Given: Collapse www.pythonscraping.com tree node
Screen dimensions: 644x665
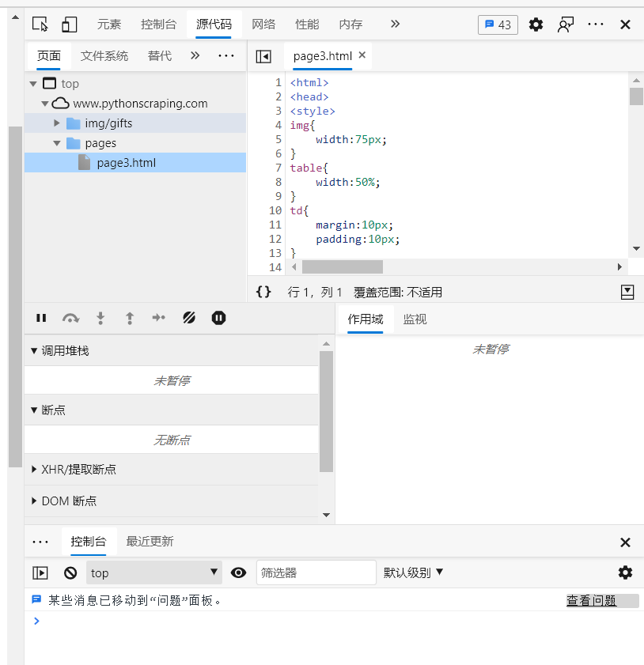Looking at the screenshot, I should click(45, 104).
